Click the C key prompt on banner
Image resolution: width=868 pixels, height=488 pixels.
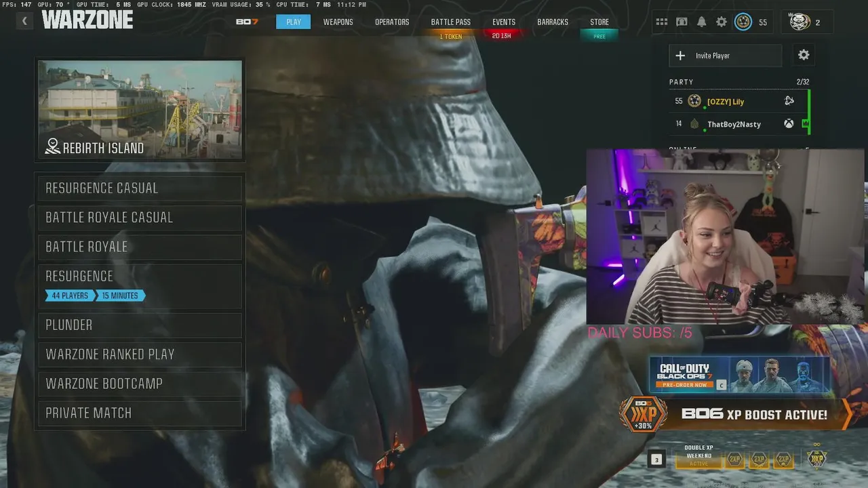coord(722,385)
